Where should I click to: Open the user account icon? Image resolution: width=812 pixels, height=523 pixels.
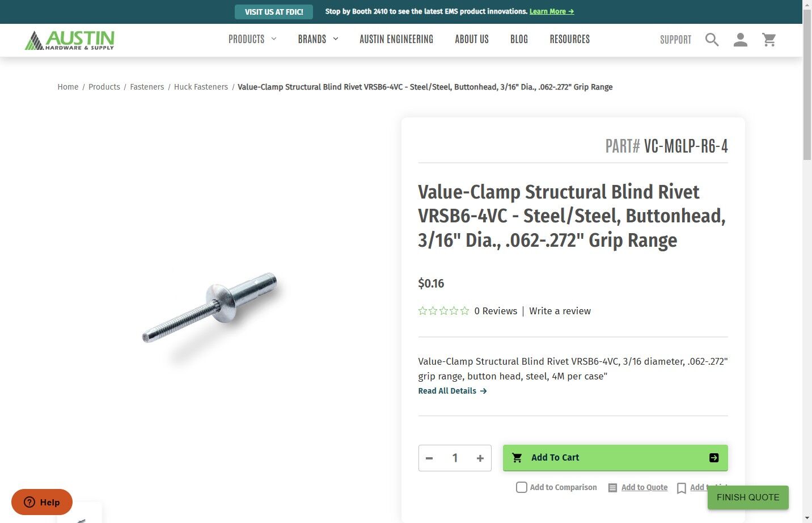click(740, 40)
